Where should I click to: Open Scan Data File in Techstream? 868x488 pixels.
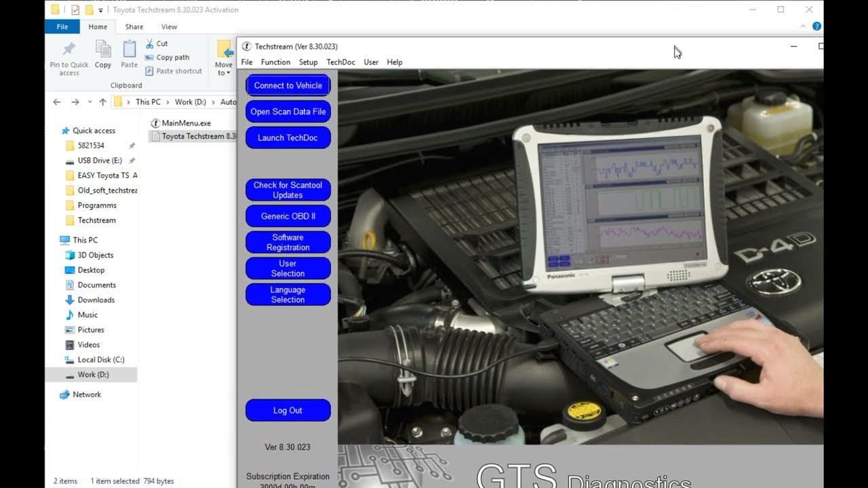click(288, 112)
